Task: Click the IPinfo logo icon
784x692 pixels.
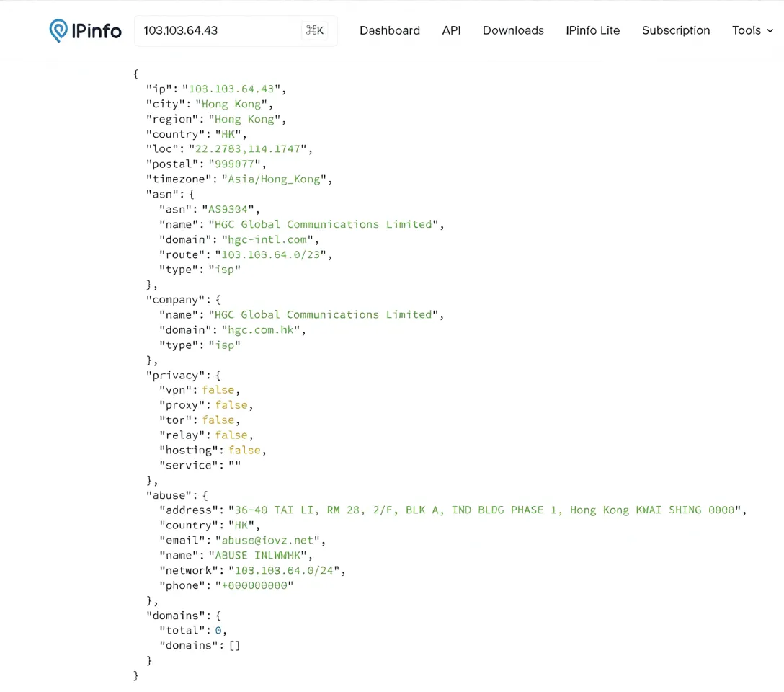Action: [58, 30]
